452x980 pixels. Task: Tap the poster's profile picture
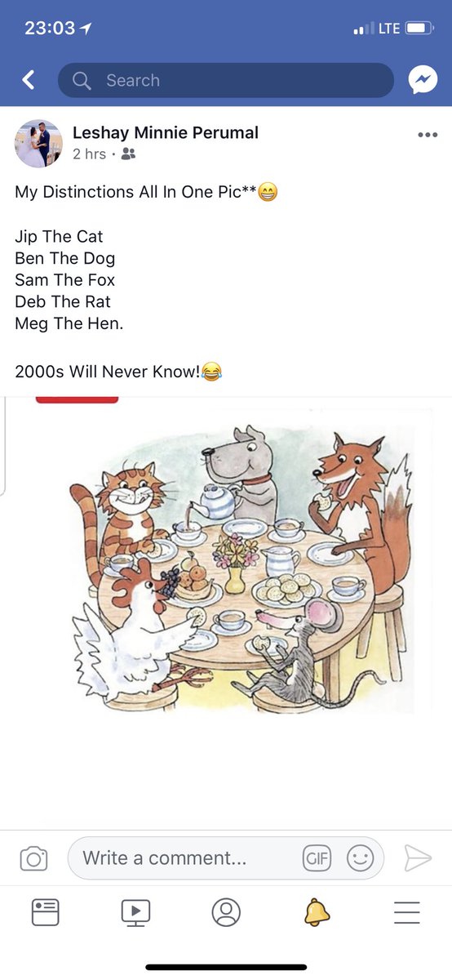tap(38, 144)
